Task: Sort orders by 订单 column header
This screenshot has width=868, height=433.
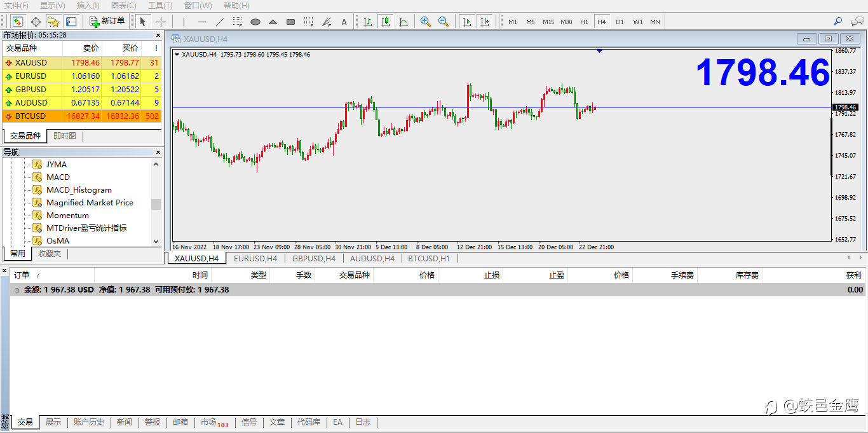Action: (x=52, y=275)
